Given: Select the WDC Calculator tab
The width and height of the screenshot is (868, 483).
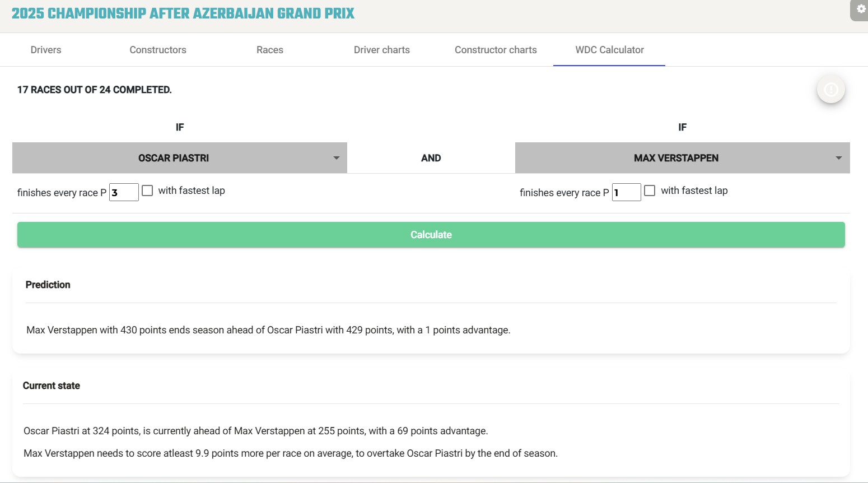Looking at the screenshot, I should [609, 50].
